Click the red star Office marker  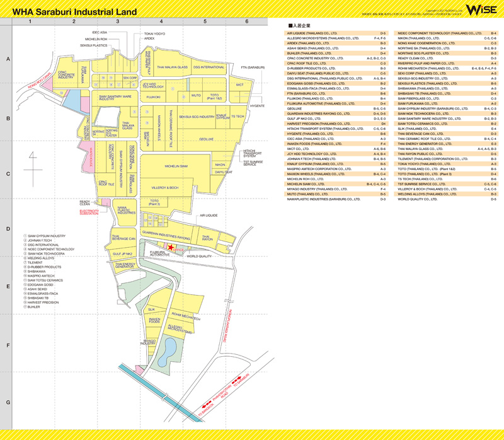coord(171,247)
